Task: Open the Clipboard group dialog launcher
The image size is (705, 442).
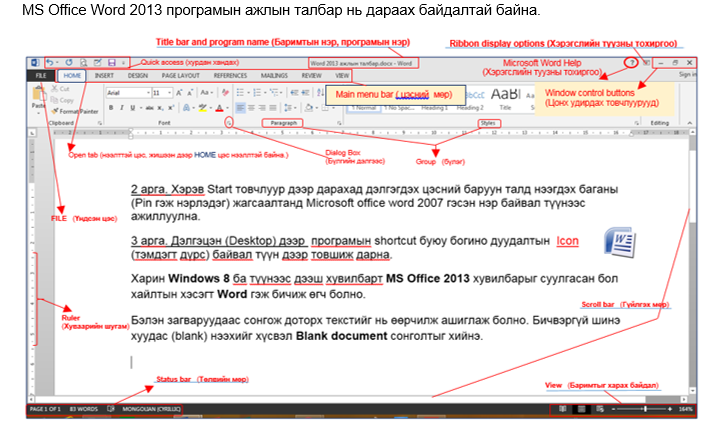Action: 100,123
